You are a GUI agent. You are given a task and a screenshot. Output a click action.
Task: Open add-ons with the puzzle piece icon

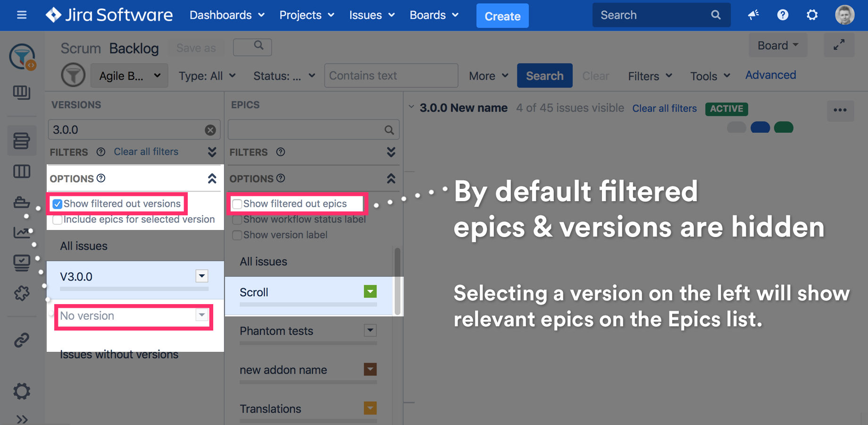tap(22, 293)
